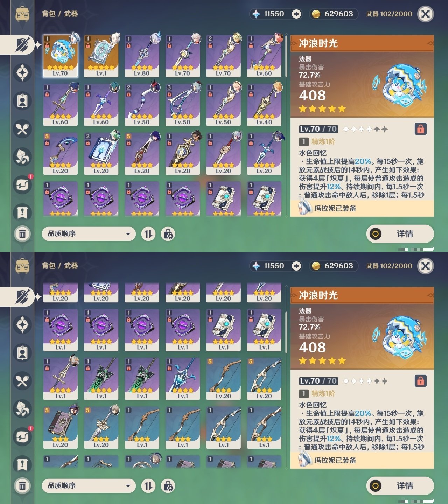Expand the 品质顺序 sort dropdown in the upper inventory

click(x=89, y=234)
